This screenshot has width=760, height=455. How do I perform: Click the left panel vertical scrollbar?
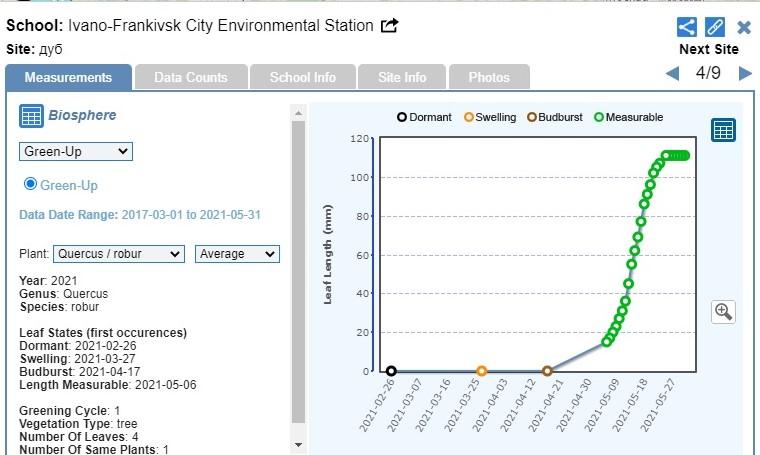coord(297,270)
